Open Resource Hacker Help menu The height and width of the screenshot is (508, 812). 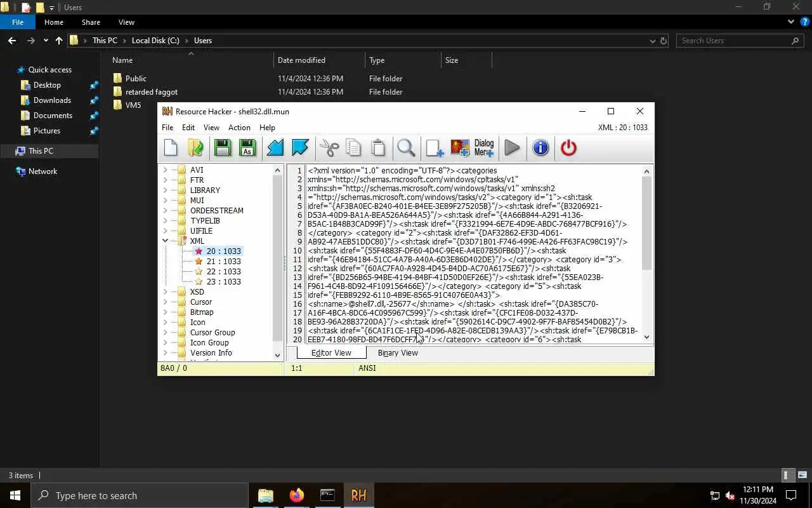click(x=267, y=128)
